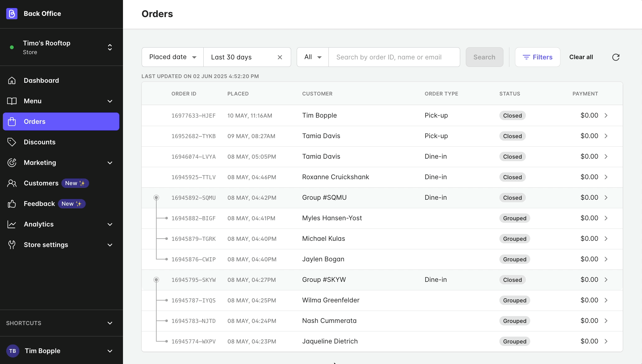This screenshot has width=642, height=364.
Task: Click the Customers people icon
Action: pos(12,183)
